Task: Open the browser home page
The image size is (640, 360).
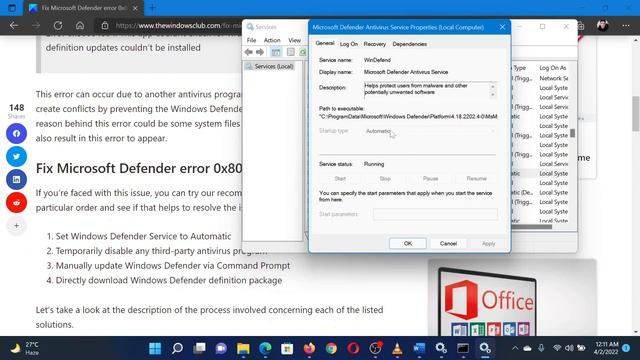Action: click(80, 25)
